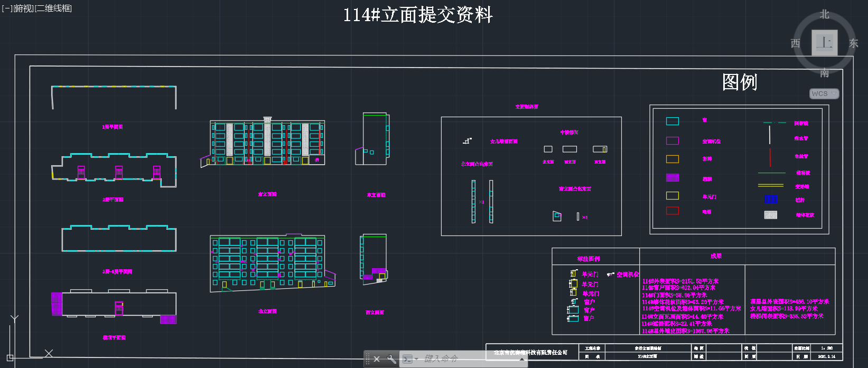The image size is (868, 368).
Task: Click the 键入命令 command input field
Action: [x=465, y=359]
